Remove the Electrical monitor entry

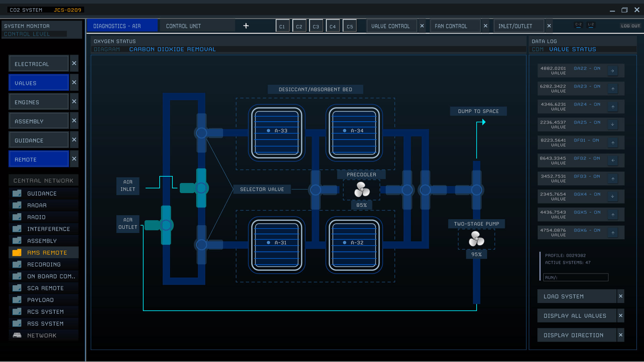coord(74,63)
